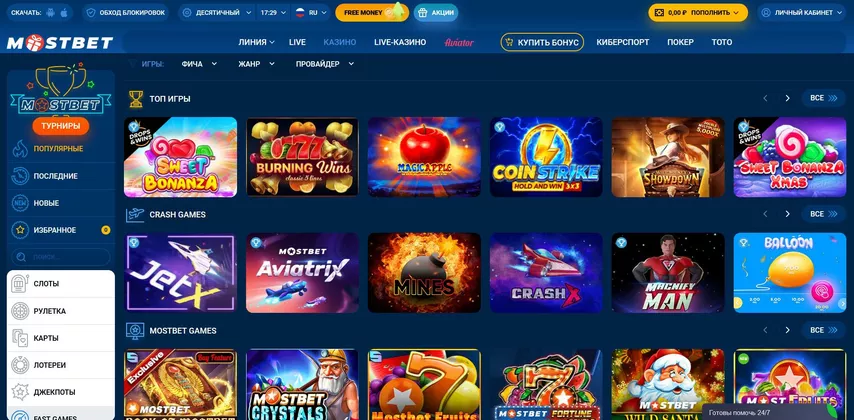Image resolution: width=854 pixels, height=420 pixels.
Task: Open the RU language selector
Action: pos(310,13)
